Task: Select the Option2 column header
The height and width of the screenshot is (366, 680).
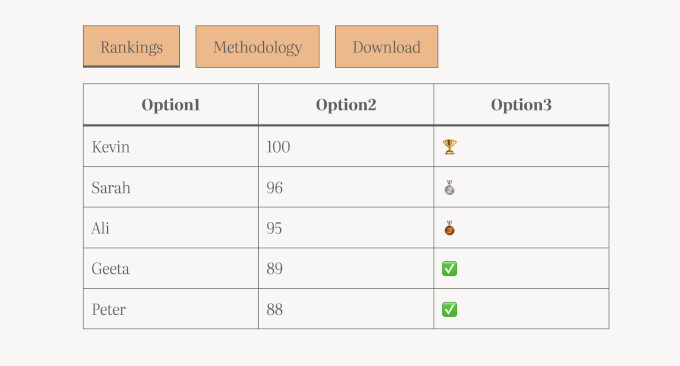Action: tap(346, 105)
